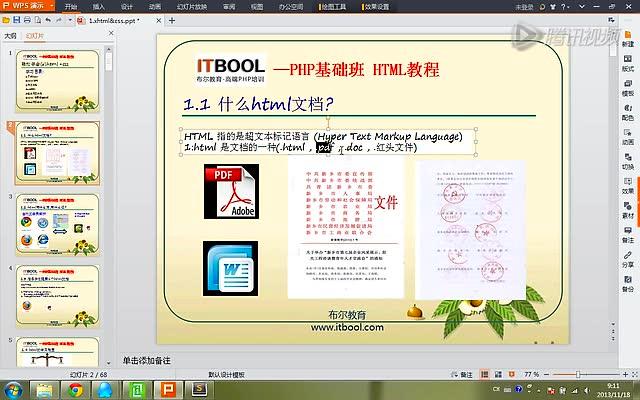Click the Word document image on slide
Screen dimensions: 640x400
(x=231, y=268)
